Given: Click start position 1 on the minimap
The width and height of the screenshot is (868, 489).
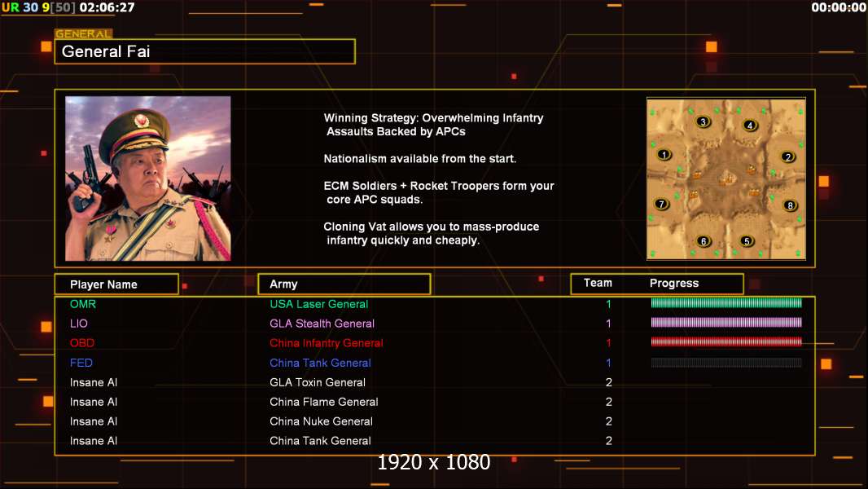Looking at the screenshot, I should [x=664, y=155].
